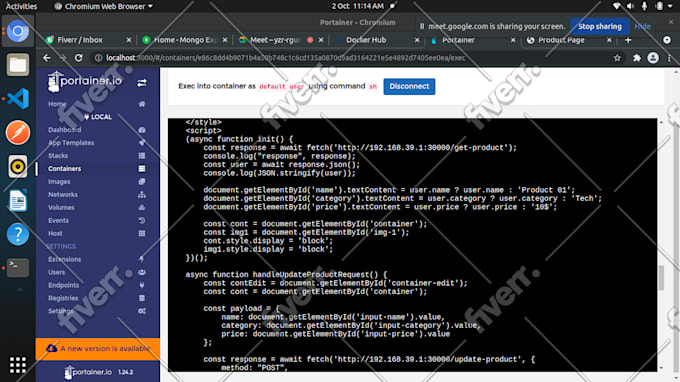Viewport: 680px width, 382px height.
Task: Open the Home sidebar item
Action: coord(57,104)
